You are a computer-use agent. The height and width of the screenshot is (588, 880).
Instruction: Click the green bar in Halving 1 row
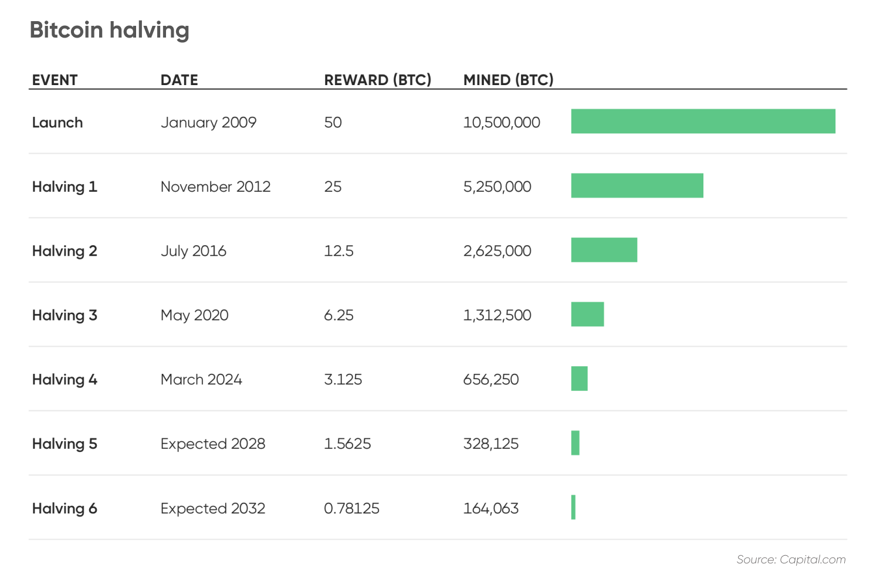click(637, 185)
